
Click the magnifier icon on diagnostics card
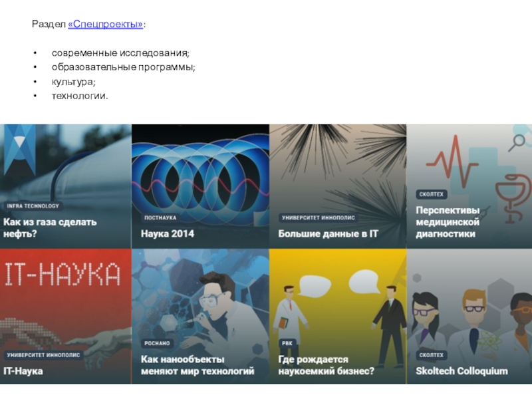coord(517,142)
